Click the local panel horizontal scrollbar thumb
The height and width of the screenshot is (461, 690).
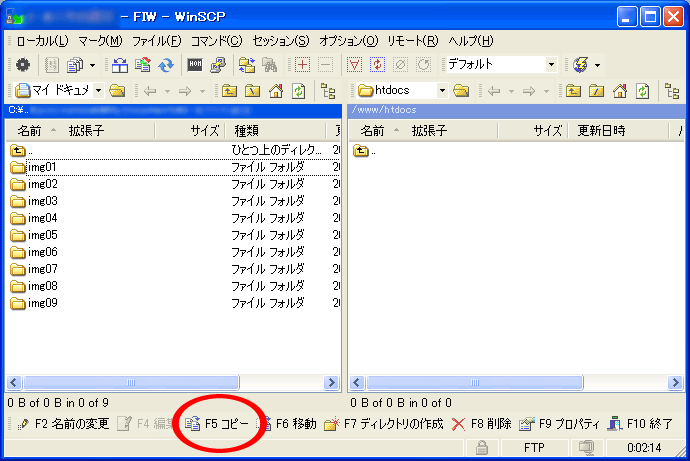coord(131,382)
